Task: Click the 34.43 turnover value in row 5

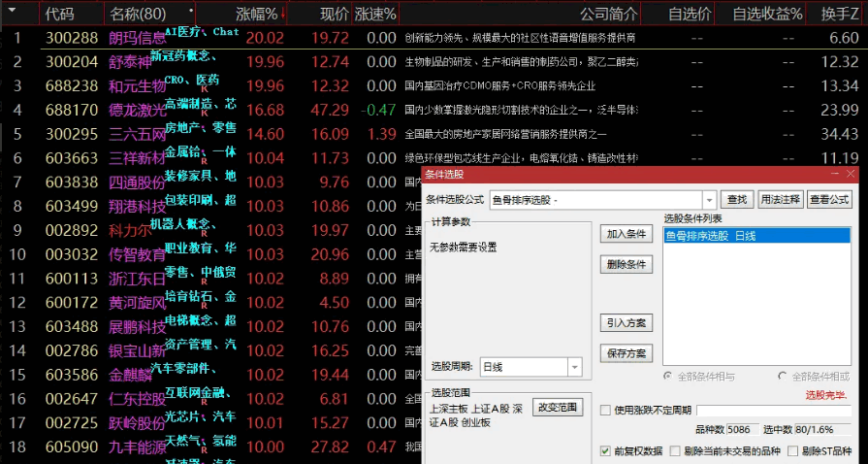Action: coord(840,134)
